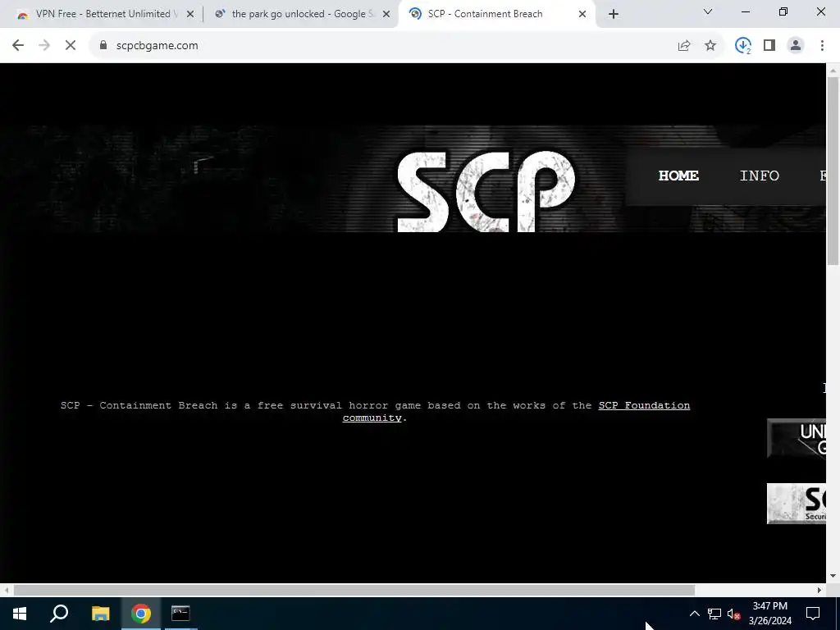840x630 pixels.
Task: Click the vertical page scrollbar thumb
Action: pyautogui.click(x=833, y=171)
